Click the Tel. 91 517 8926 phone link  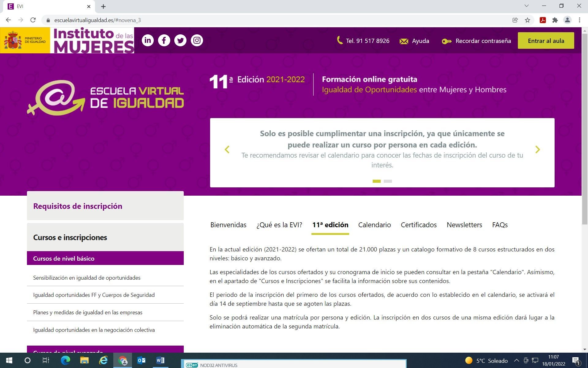click(363, 41)
